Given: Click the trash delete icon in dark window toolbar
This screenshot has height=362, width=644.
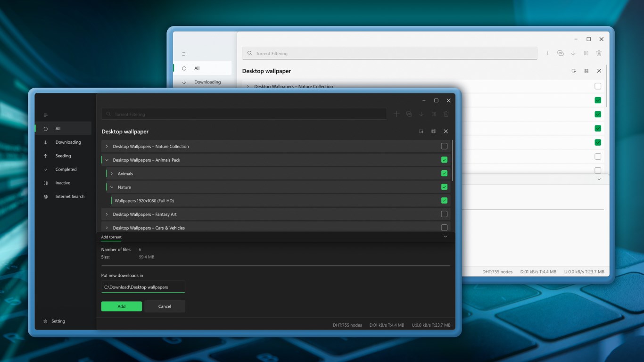Looking at the screenshot, I should coord(446,114).
